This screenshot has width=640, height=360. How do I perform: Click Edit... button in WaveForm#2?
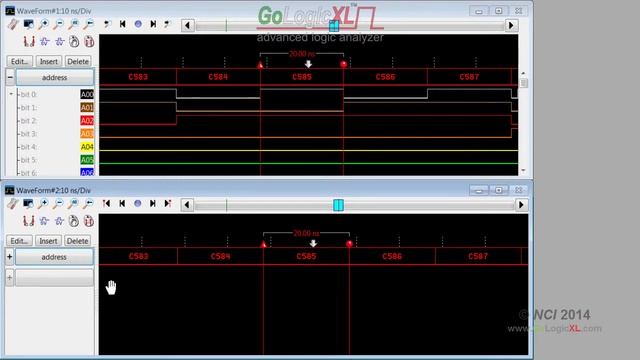coord(19,241)
